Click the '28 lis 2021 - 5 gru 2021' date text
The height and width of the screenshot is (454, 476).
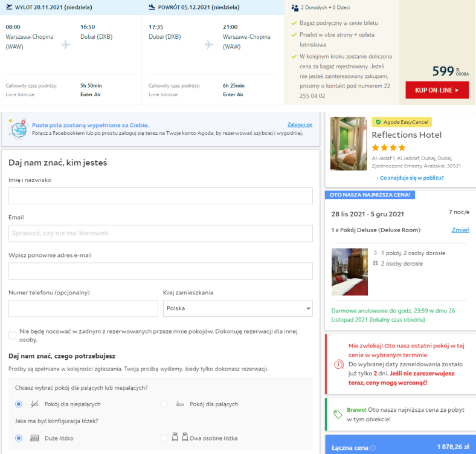(x=368, y=214)
